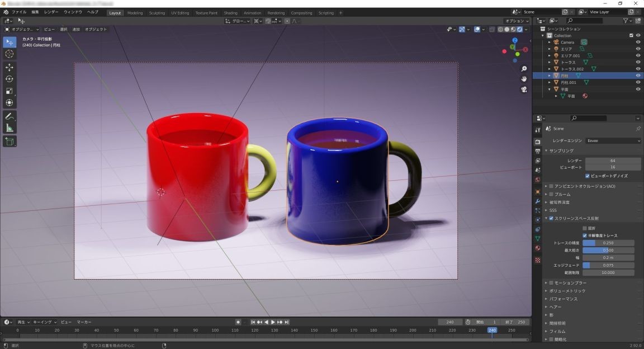
Task: Hide the Camera object via eye icon
Action: [x=638, y=42]
